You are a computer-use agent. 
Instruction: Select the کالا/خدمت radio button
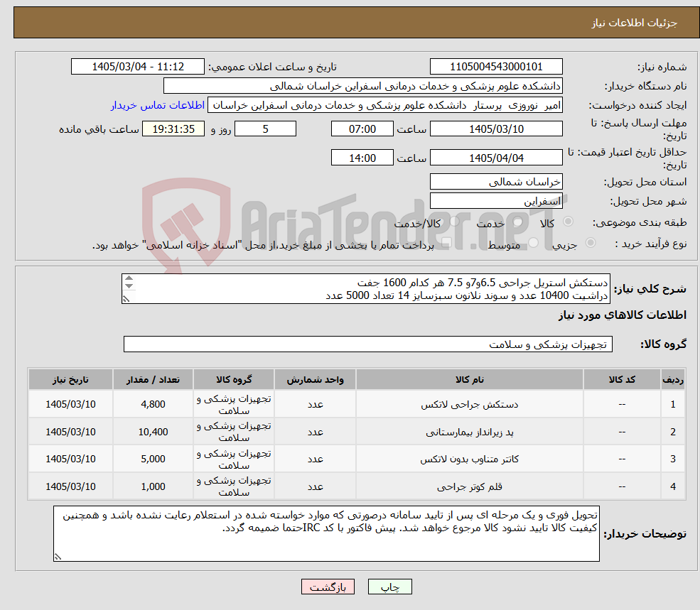454,222
